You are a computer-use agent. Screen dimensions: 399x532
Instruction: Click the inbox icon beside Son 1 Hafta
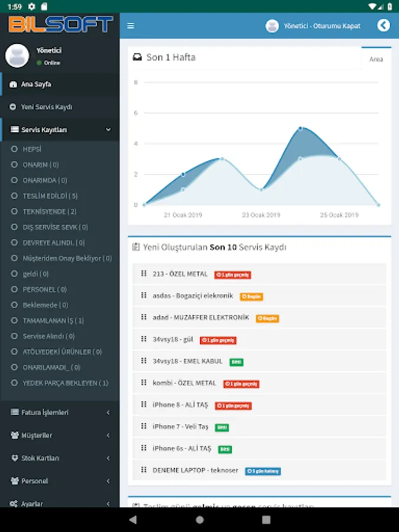click(x=137, y=57)
